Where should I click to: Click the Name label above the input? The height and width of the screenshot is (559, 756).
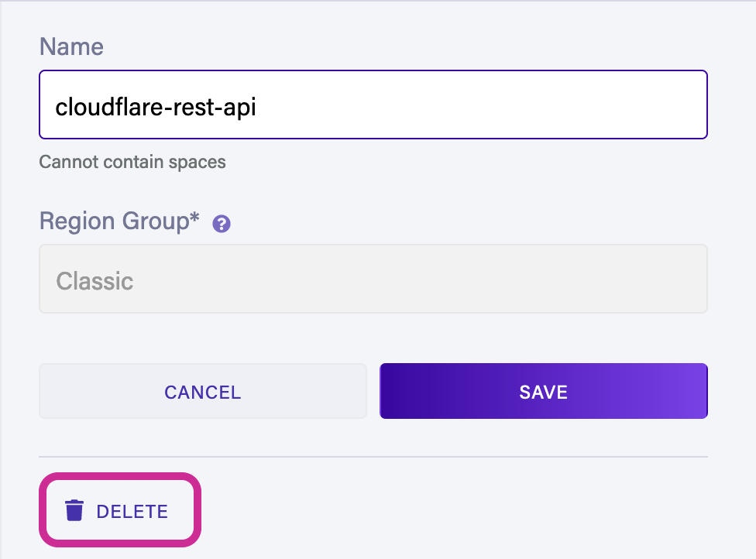[70, 46]
